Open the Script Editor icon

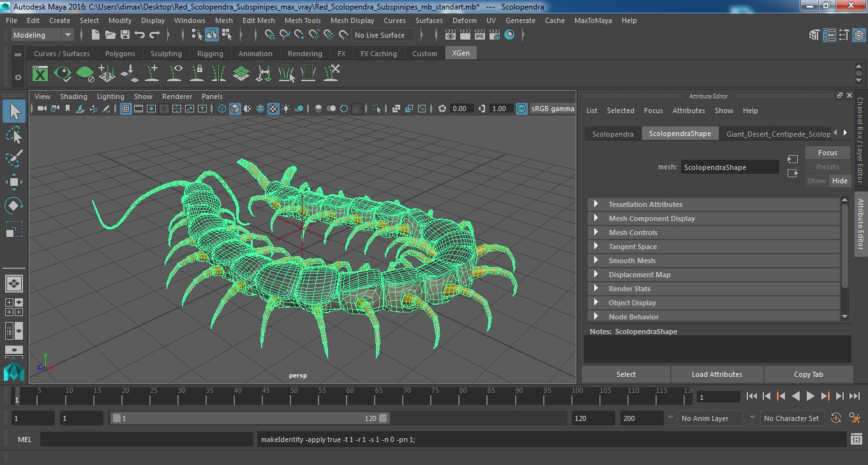tap(857, 439)
